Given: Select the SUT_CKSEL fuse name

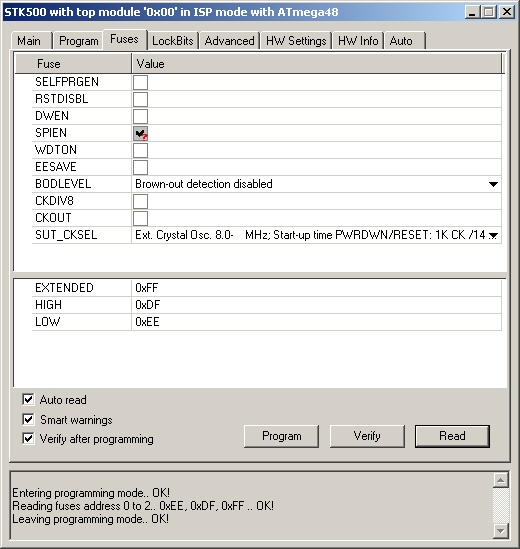Looking at the screenshot, I should 66,235.
